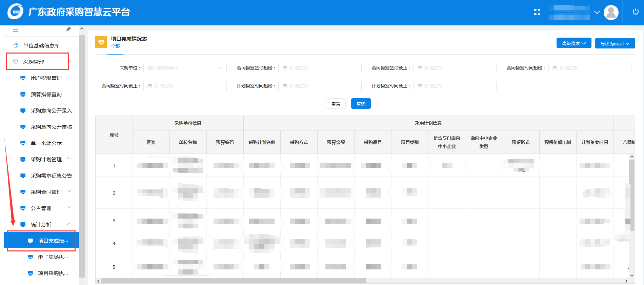
Task: Open 项目采购执... page
Action: 41,273
